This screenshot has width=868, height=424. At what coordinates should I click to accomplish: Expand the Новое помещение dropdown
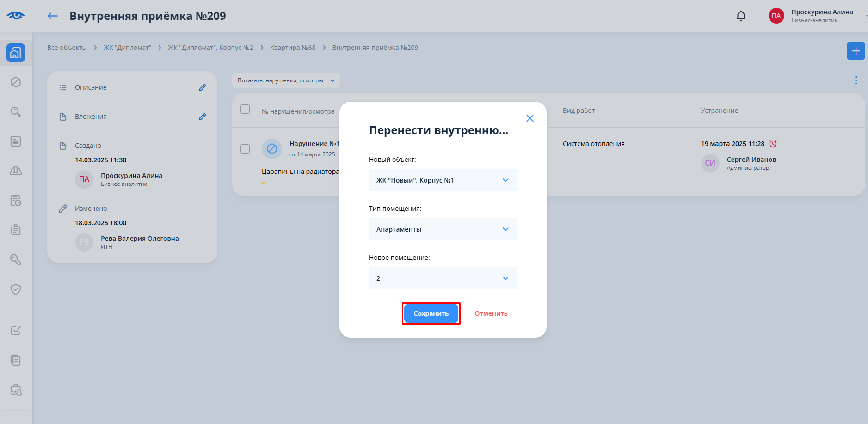443,278
